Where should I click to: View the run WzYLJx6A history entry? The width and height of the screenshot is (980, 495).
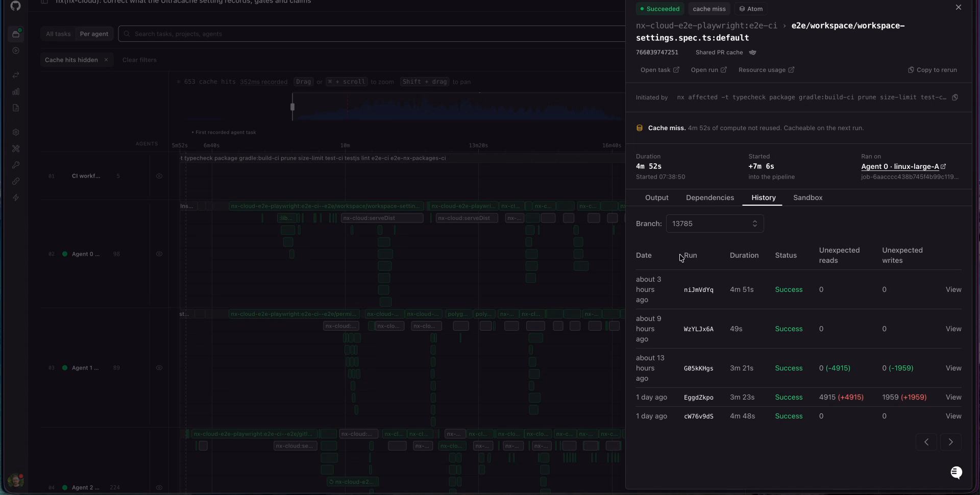click(x=953, y=329)
